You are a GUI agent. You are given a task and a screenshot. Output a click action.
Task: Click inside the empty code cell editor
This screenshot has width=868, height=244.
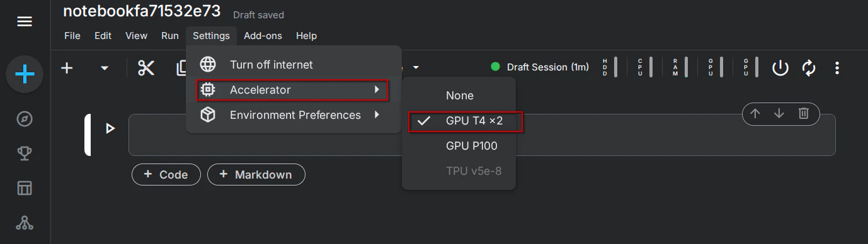coord(482,135)
